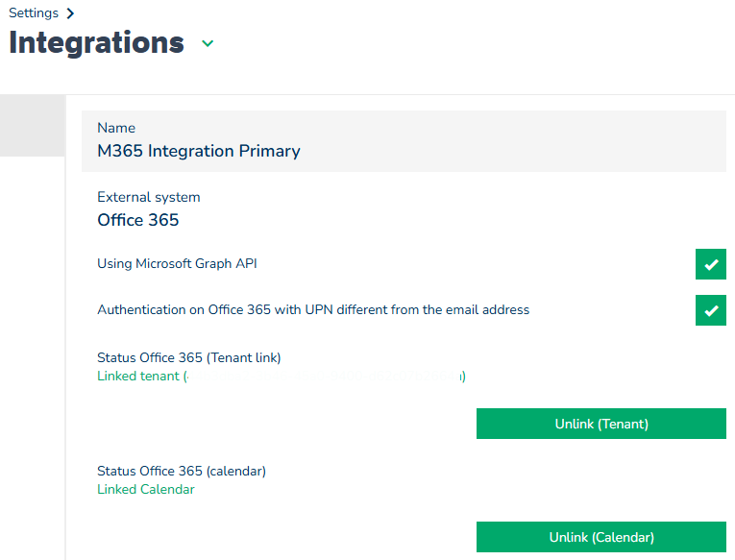Click the Name field label

(x=116, y=128)
